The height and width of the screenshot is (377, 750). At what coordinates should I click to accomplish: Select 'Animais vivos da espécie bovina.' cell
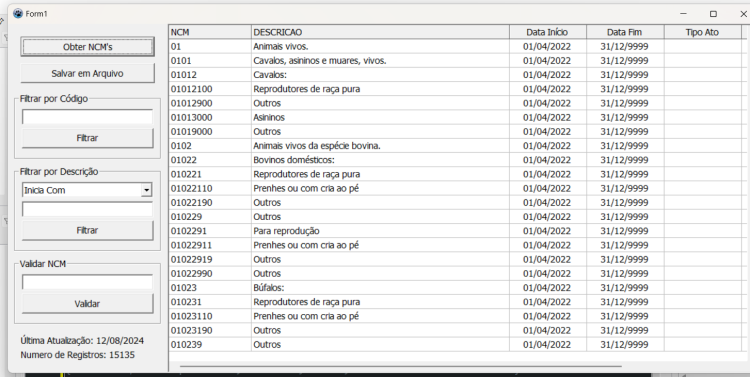click(x=380, y=146)
